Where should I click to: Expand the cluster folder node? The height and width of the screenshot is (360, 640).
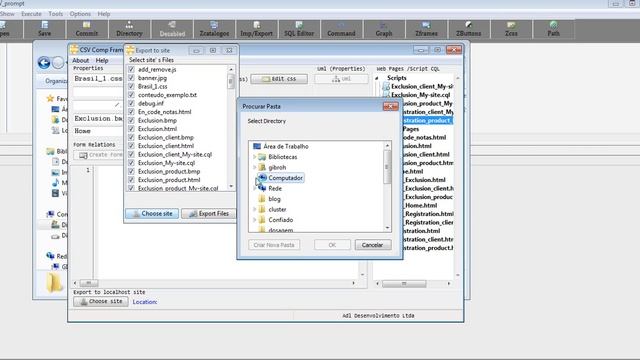click(x=254, y=209)
